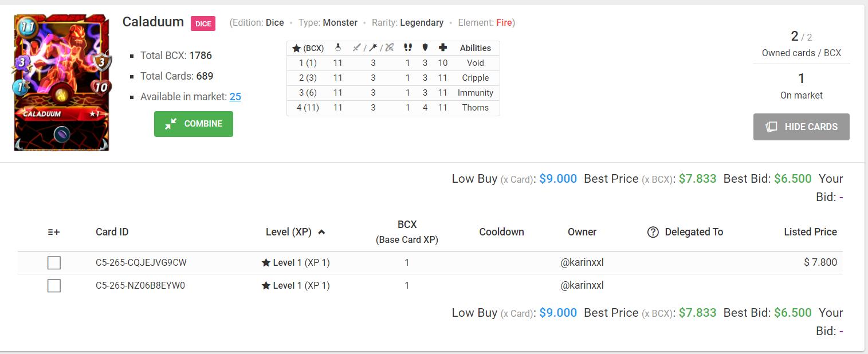Click the Caladuum card thumbnail image
This screenshot has height=354, width=868.
[x=61, y=82]
